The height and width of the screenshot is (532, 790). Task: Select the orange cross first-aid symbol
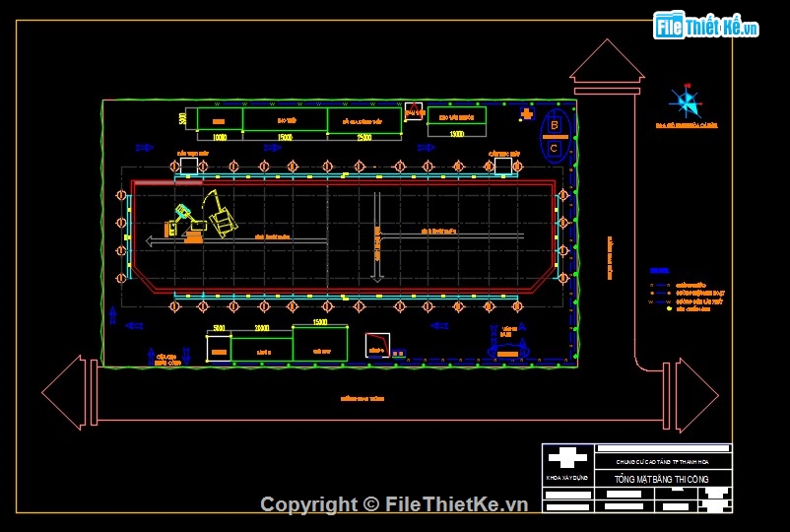click(x=527, y=116)
